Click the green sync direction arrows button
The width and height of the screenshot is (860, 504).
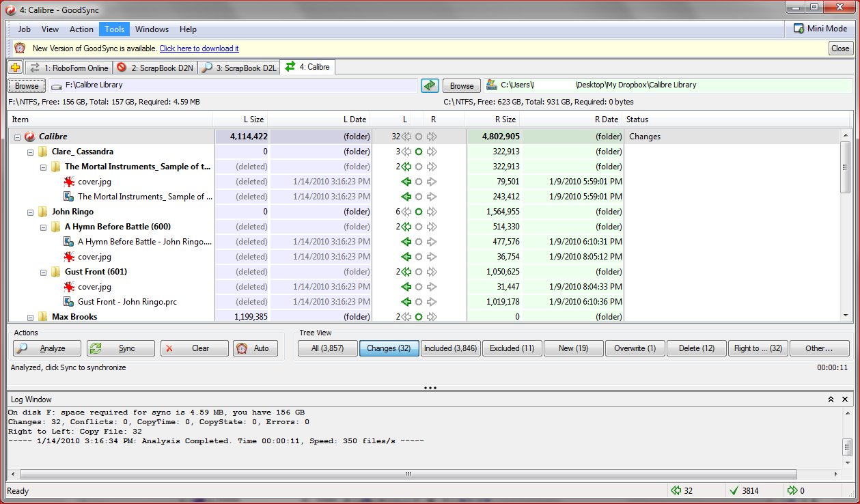pyautogui.click(x=429, y=85)
